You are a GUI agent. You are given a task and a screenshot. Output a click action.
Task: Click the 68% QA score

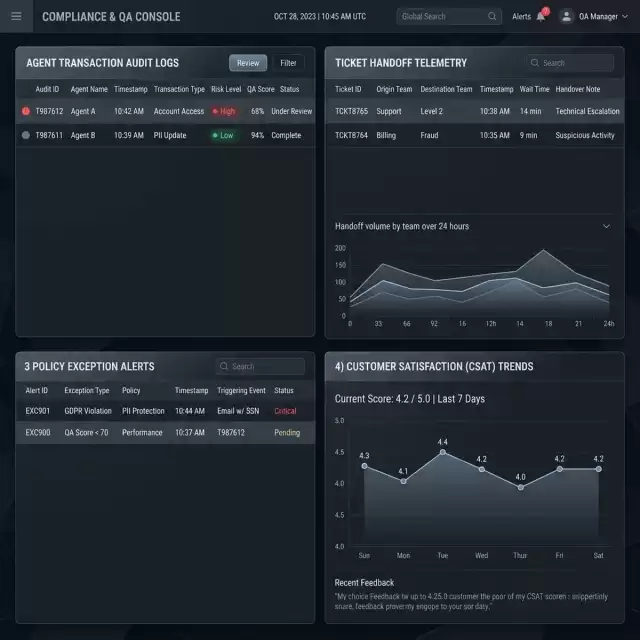[258, 111]
